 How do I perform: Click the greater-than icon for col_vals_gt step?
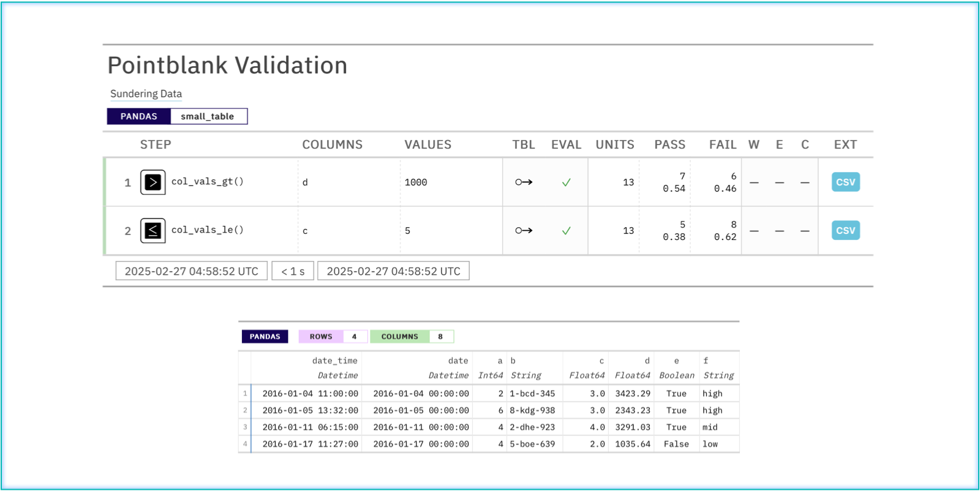pos(153,182)
